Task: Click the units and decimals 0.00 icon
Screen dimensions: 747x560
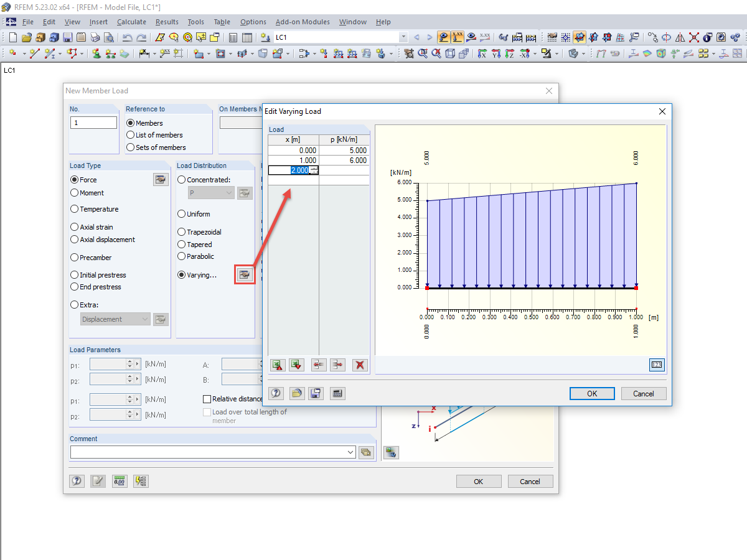Action: coord(120,481)
